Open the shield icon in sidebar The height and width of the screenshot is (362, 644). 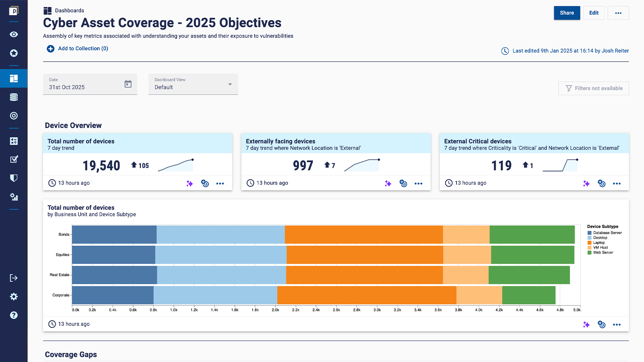point(14,178)
